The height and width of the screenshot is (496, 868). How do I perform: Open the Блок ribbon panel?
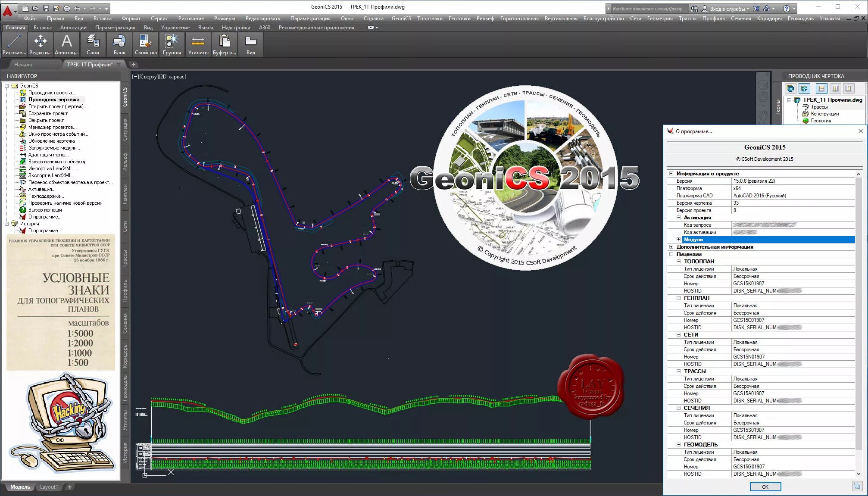click(119, 45)
